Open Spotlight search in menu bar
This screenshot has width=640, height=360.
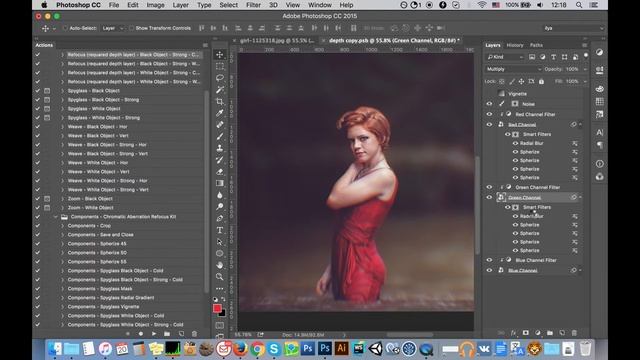click(579, 5)
